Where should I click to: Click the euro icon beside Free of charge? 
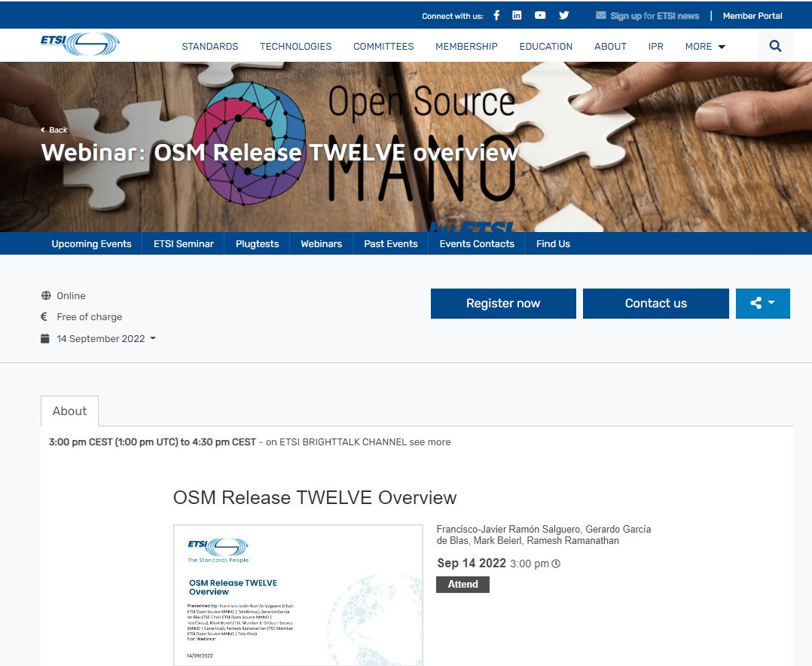44,316
